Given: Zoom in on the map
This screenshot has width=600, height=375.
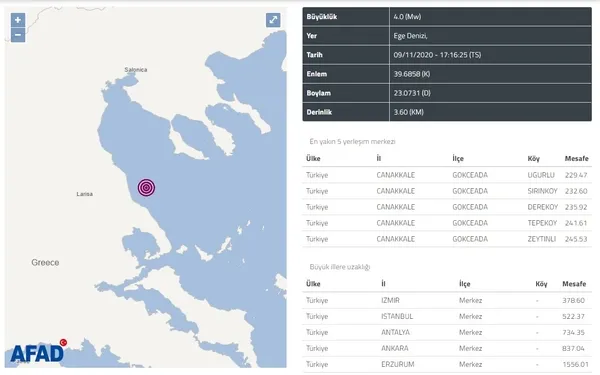Looking at the screenshot, I should point(18,20).
